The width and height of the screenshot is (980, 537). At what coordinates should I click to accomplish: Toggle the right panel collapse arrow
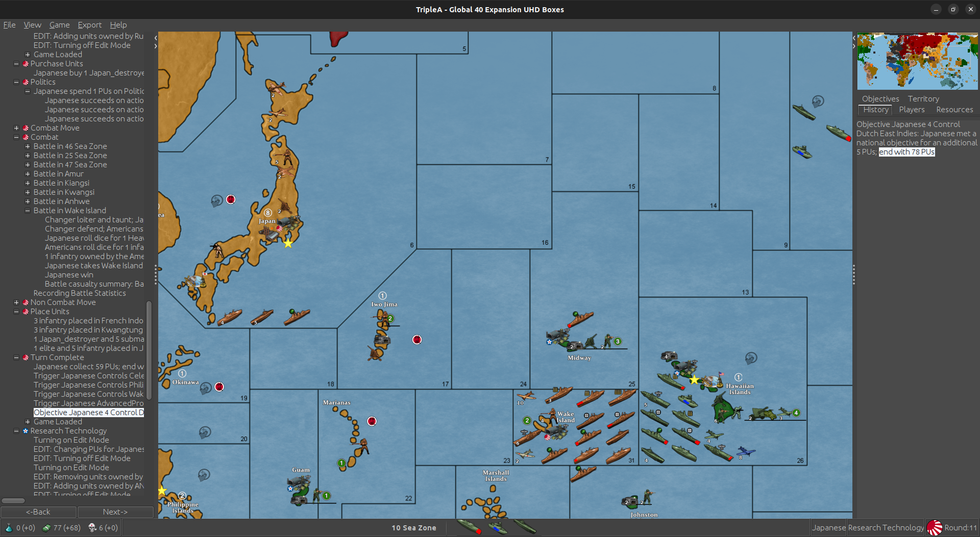click(x=854, y=46)
